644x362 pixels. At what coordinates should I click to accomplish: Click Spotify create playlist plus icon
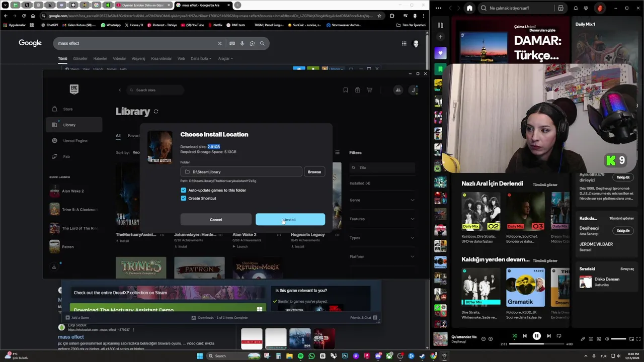pyautogui.click(x=440, y=37)
